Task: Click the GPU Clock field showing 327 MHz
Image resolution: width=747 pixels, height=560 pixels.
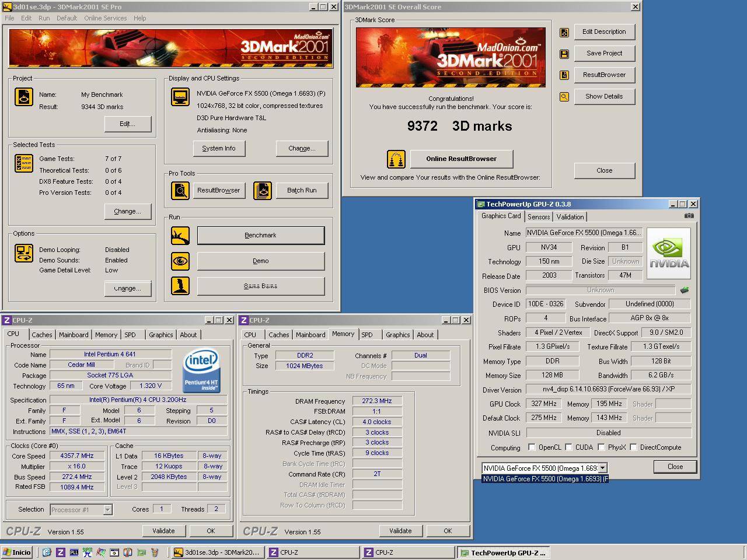Action: [x=544, y=404]
